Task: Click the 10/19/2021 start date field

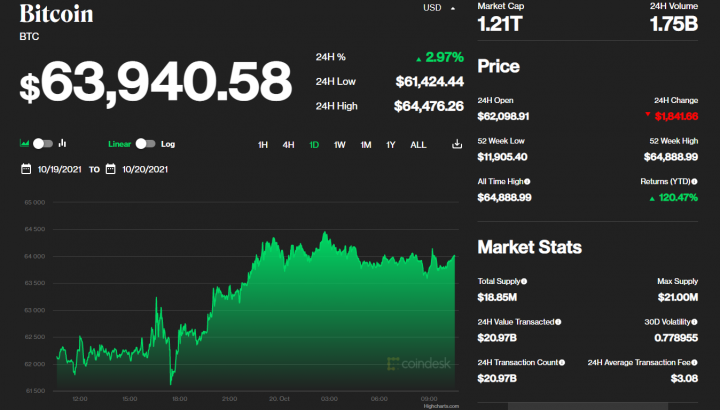Action: click(60, 169)
